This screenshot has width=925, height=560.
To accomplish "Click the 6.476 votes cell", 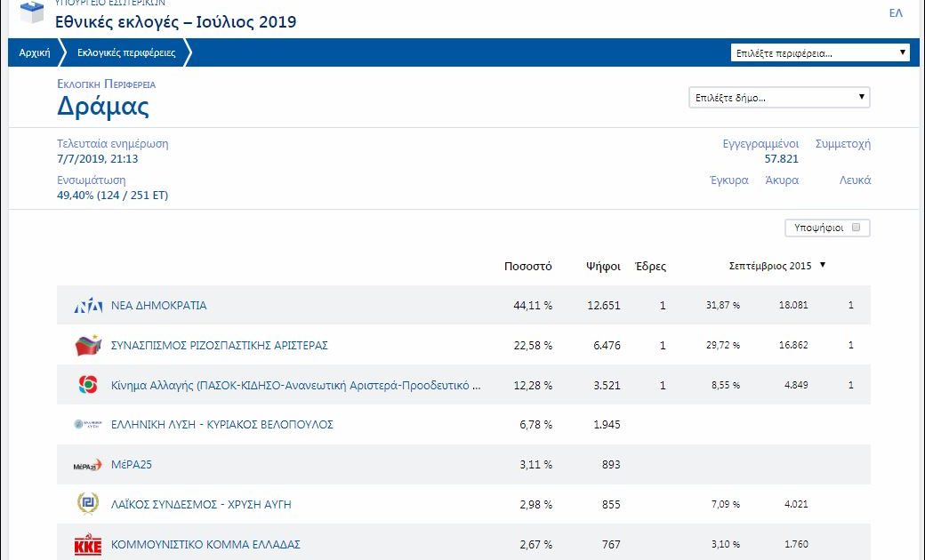I will tap(607, 346).
